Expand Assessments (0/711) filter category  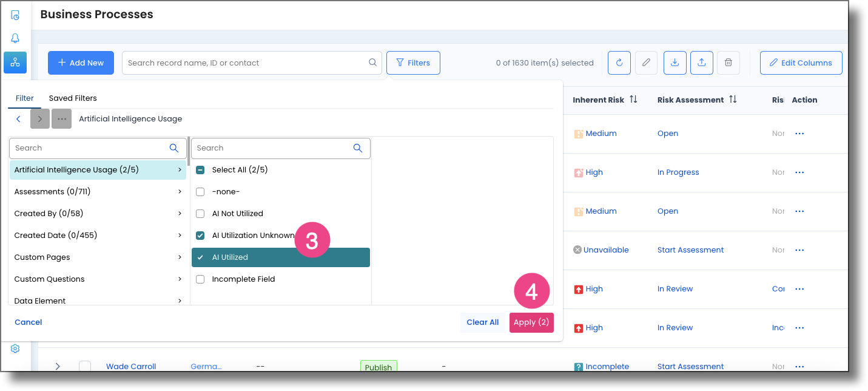coord(98,192)
